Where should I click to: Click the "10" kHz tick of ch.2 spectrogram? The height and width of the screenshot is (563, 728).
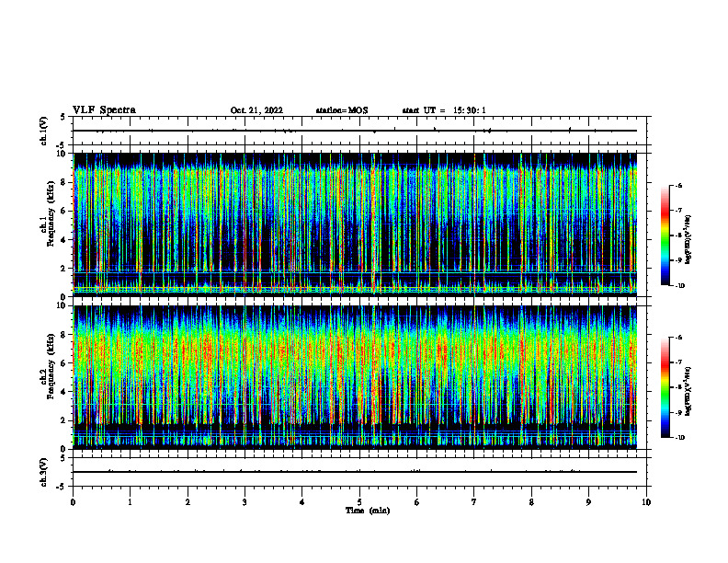[x=63, y=306]
